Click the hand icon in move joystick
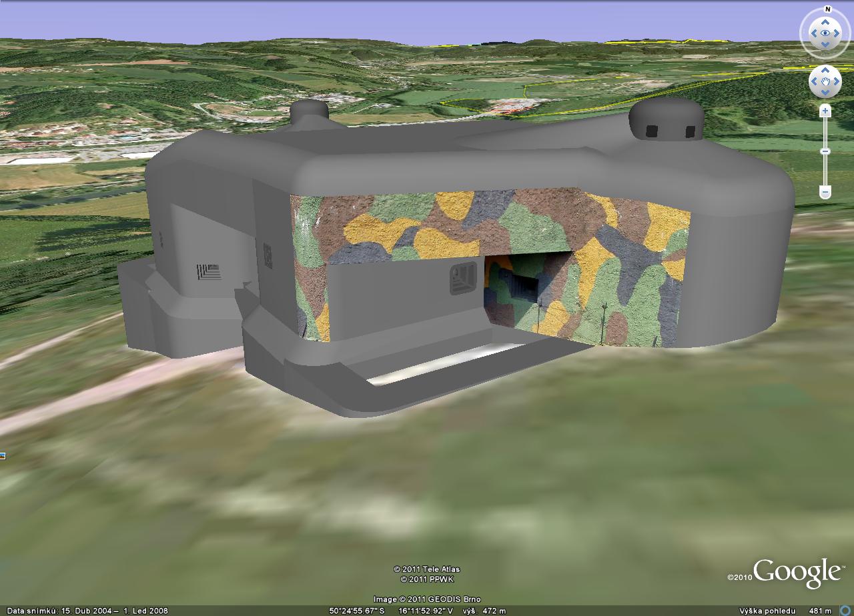 click(825, 82)
